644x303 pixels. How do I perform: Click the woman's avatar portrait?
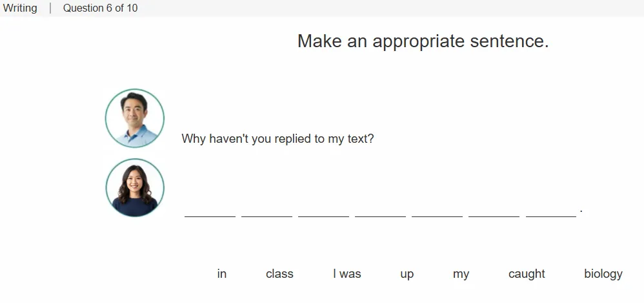pyautogui.click(x=135, y=187)
